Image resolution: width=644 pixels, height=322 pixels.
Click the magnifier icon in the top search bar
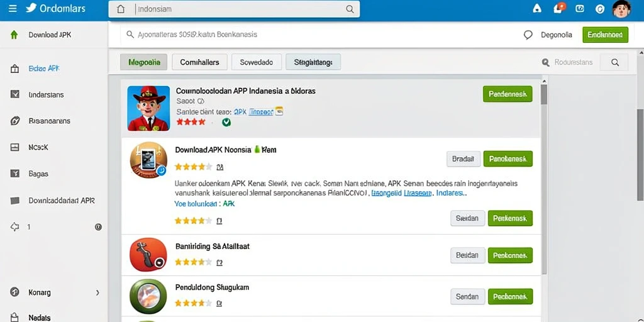350,9
